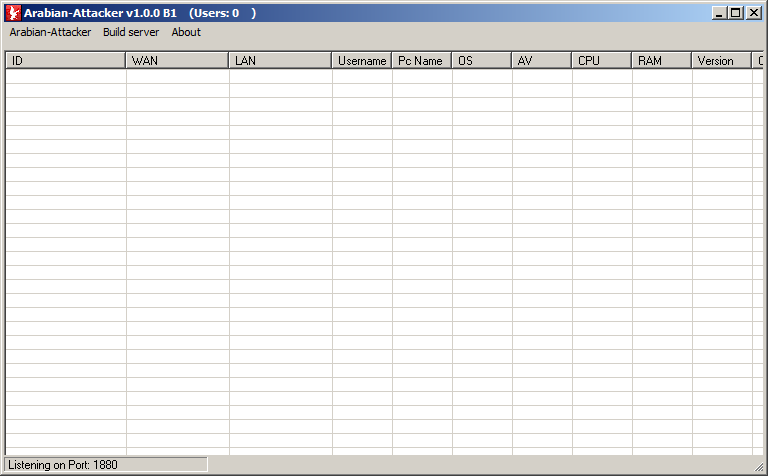Select the Pc Name column header
Viewport: 768px width, 476px height.
coord(421,61)
